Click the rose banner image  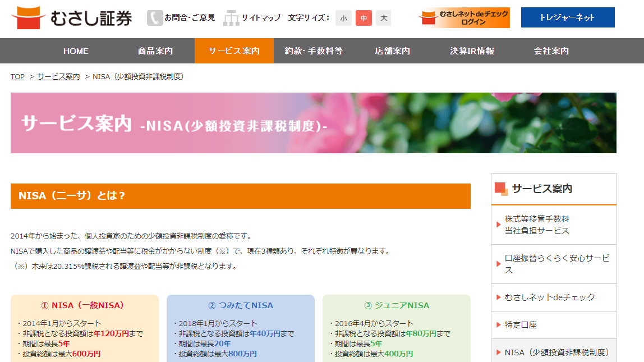coord(314,123)
